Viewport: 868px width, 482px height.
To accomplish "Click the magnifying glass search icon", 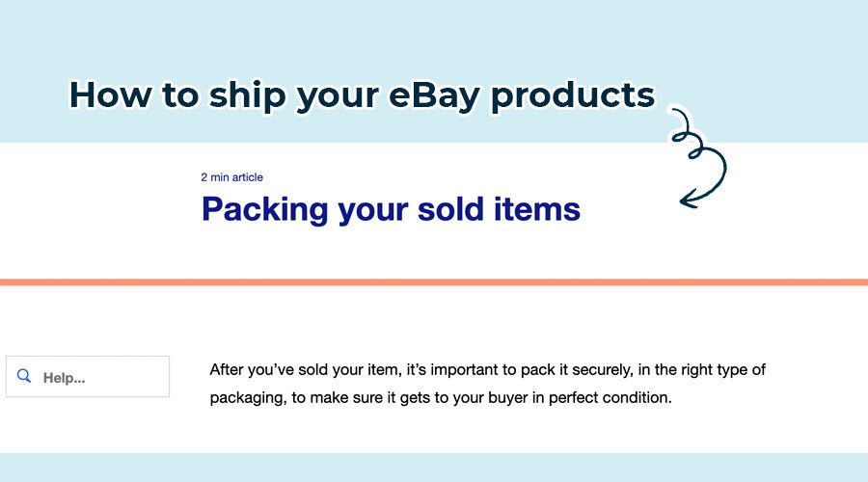I will pos(25,377).
